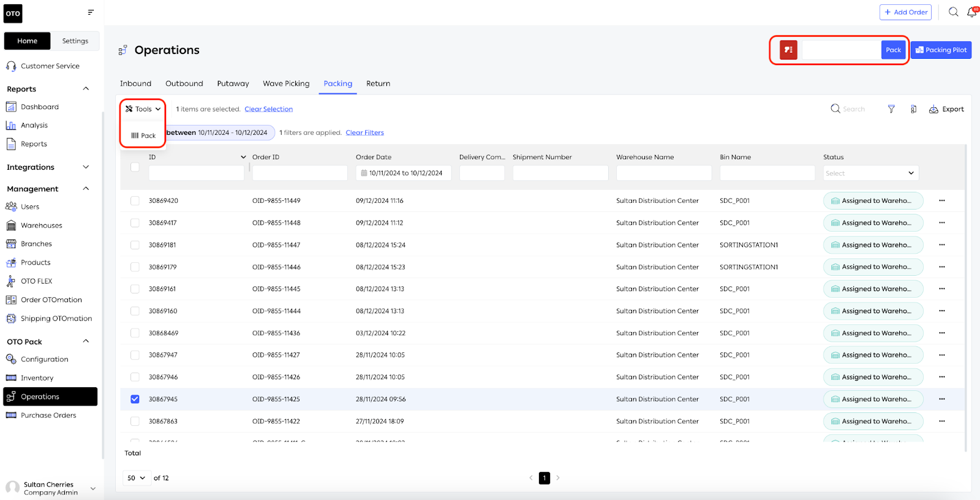
Task: Open the Settings tab in sidebar
Action: [x=75, y=41]
